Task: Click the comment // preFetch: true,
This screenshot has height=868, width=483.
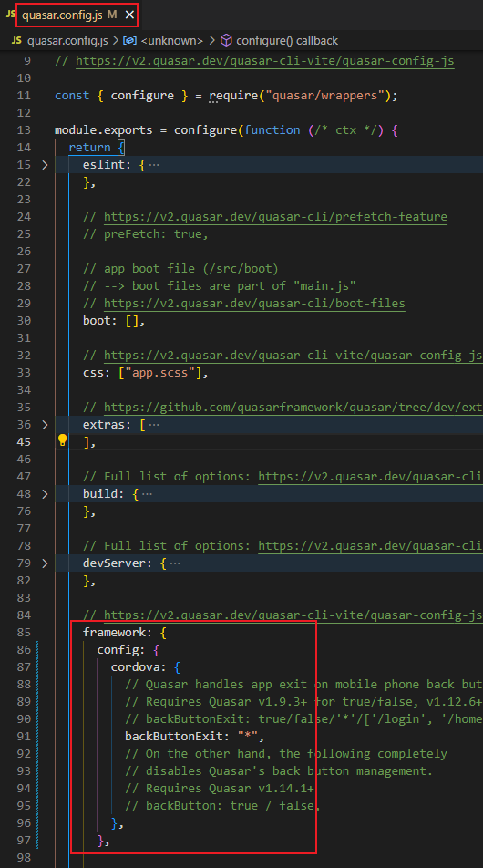Action: point(146,234)
